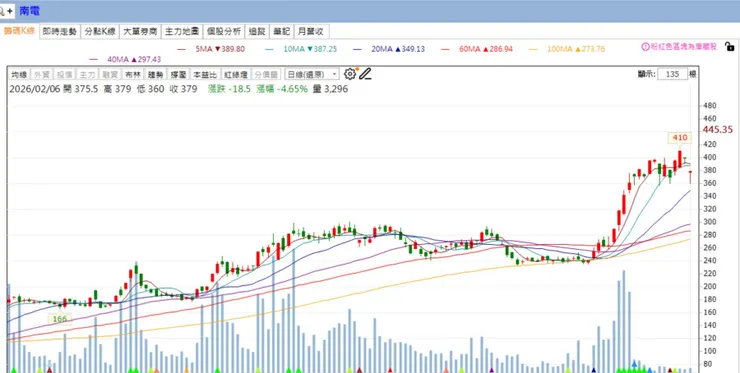The width and height of the screenshot is (740, 373).
Task: Click the 開 375.5 open price
Action: (81, 89)
